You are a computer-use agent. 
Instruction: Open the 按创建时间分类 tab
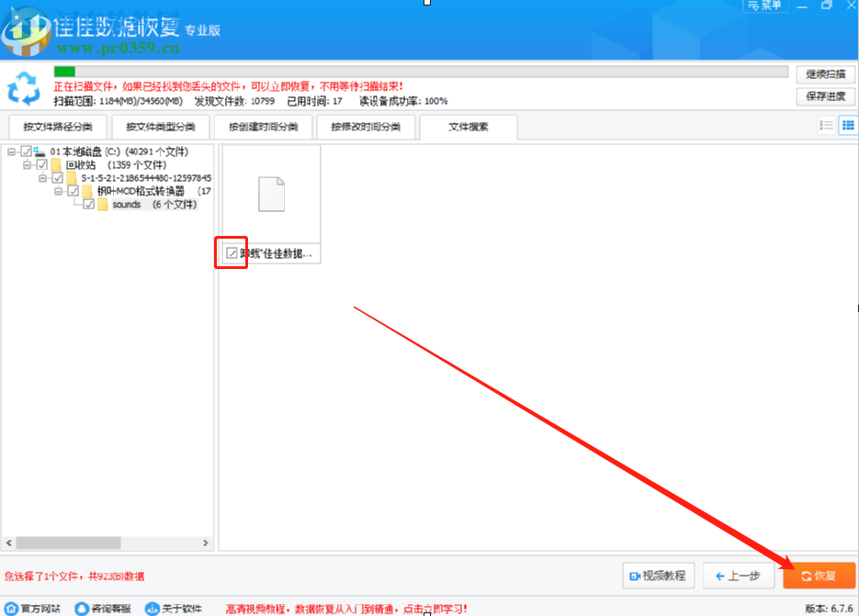coord(264,127)
